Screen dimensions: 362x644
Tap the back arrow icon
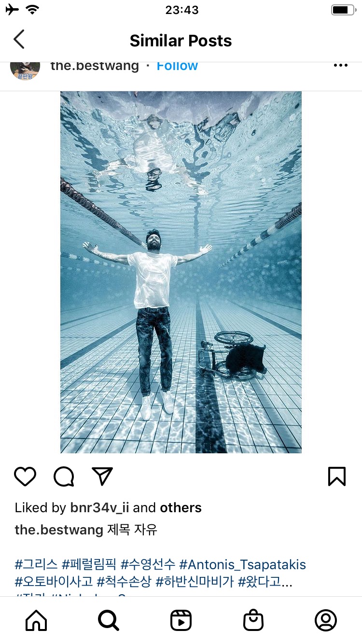tap(19, 40)
